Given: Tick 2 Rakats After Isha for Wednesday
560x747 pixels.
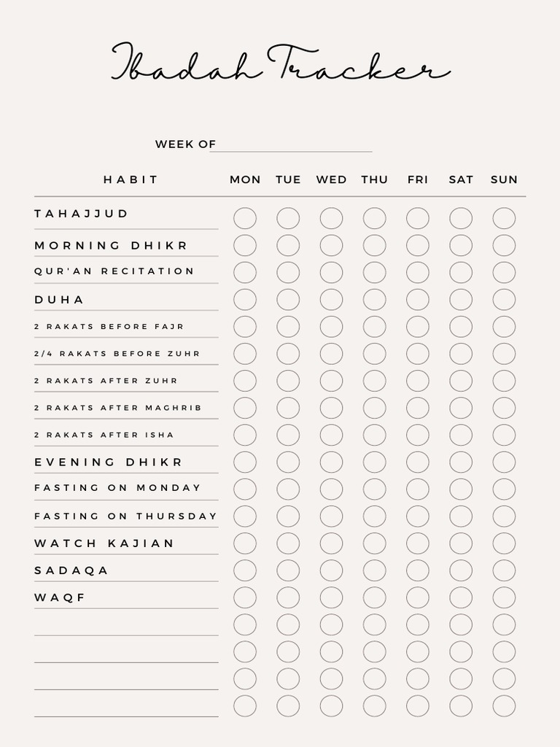Looking at the screenshot, I should click(331, 435).
